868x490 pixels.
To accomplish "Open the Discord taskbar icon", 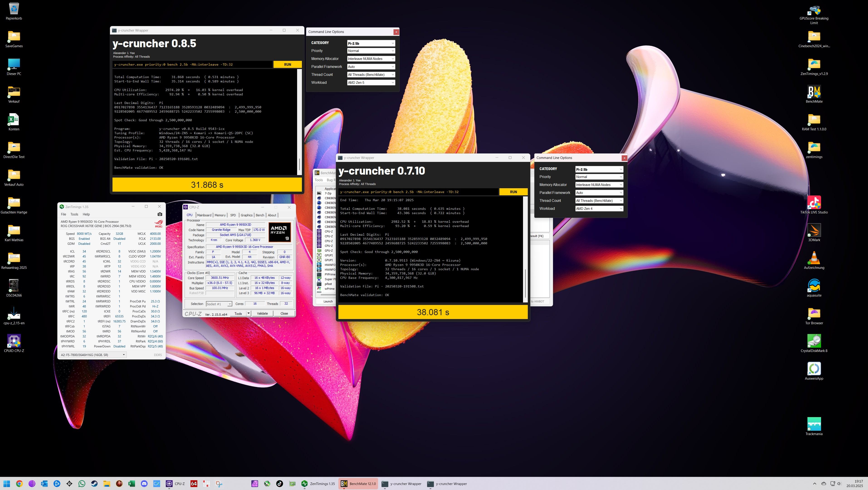I will 144,484.
